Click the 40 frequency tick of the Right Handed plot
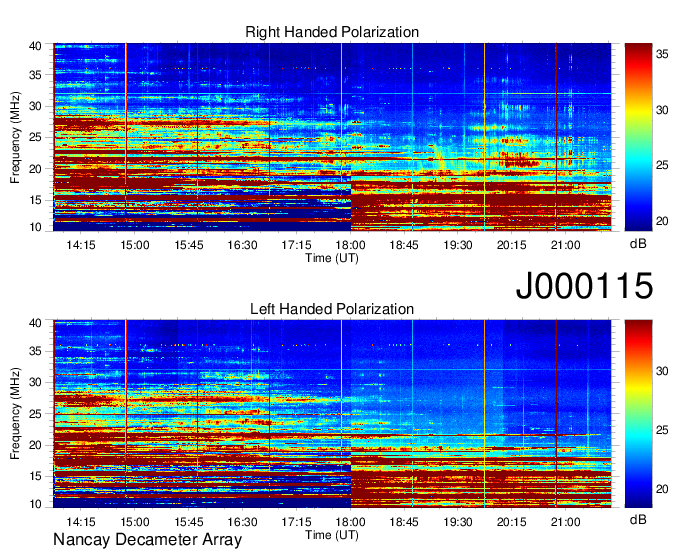The height and width of the screenshot is (552, 680). (x=35, y=46)
